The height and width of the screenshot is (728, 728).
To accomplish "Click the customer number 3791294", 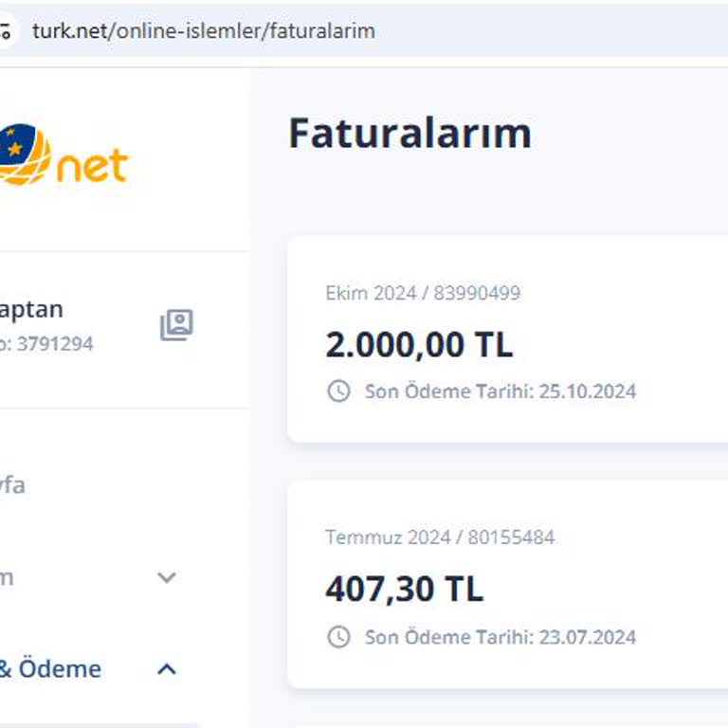I will click(55, 344).
